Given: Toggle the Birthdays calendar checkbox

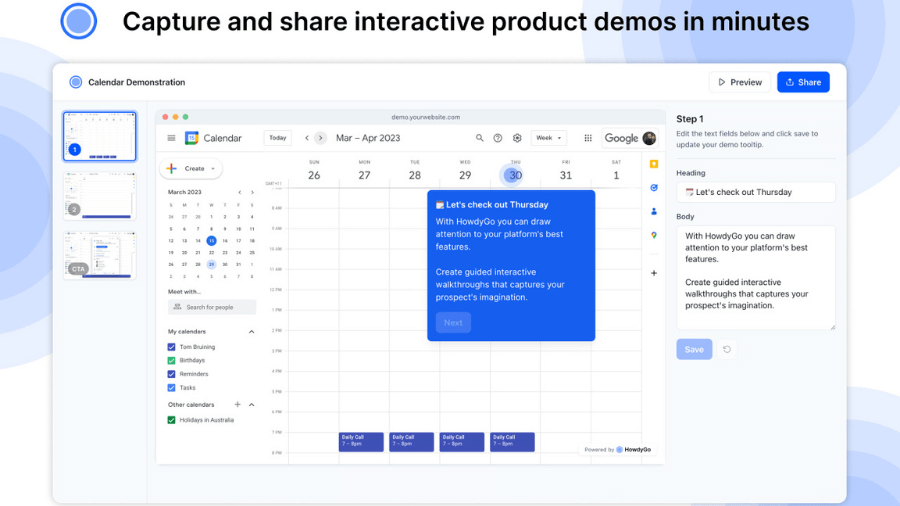Looking at the screenshot, I should click(171, 361).
